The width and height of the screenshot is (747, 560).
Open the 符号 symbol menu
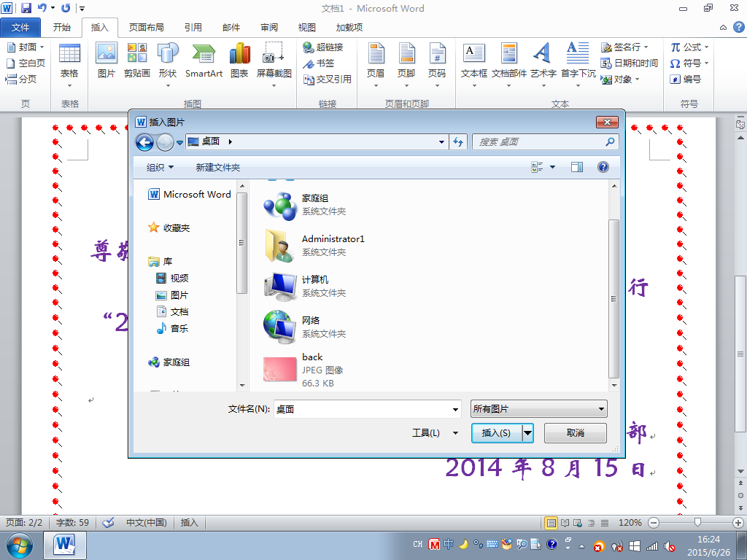(x=689, y=63)
